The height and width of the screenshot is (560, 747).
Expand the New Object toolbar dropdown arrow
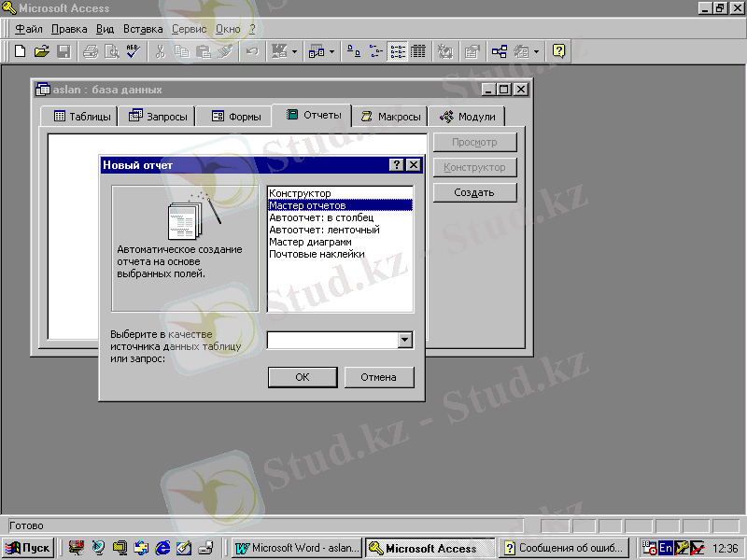pyautogui.click(x=537, y=51)
